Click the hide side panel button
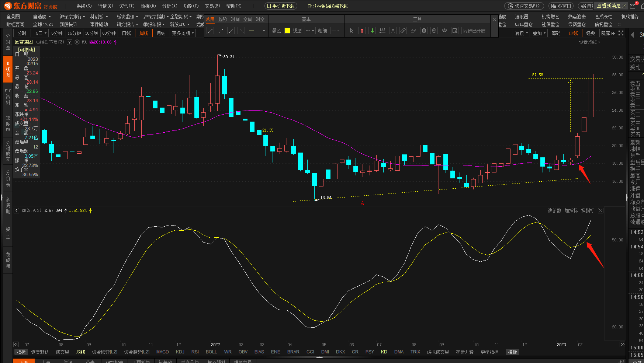 (x=608, y=33)
